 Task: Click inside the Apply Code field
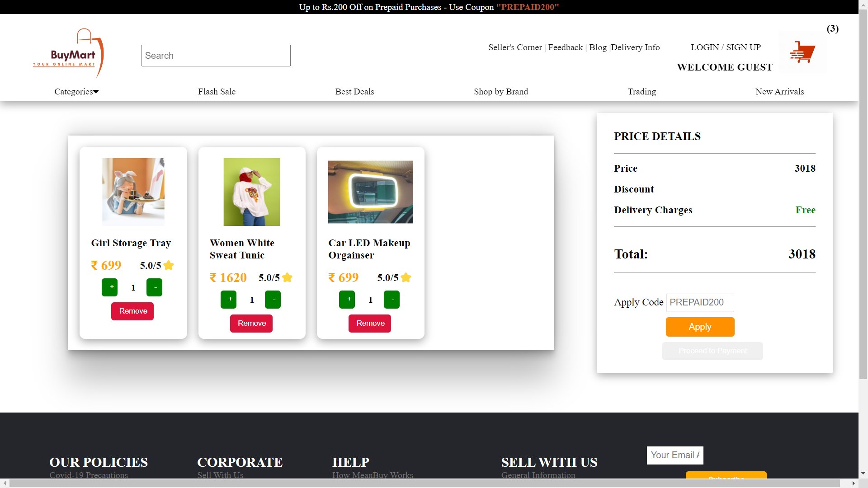pyautogui.click(x=700, y=302)
